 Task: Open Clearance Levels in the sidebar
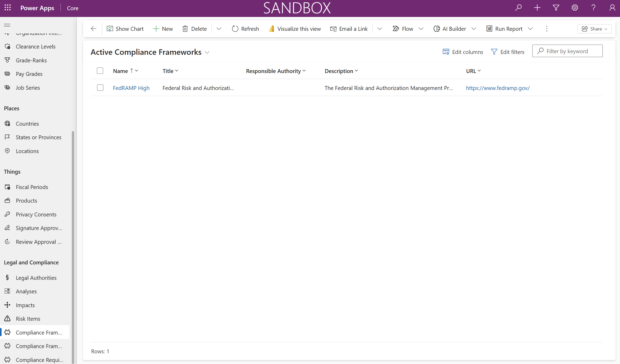click(x=35, y=46)
